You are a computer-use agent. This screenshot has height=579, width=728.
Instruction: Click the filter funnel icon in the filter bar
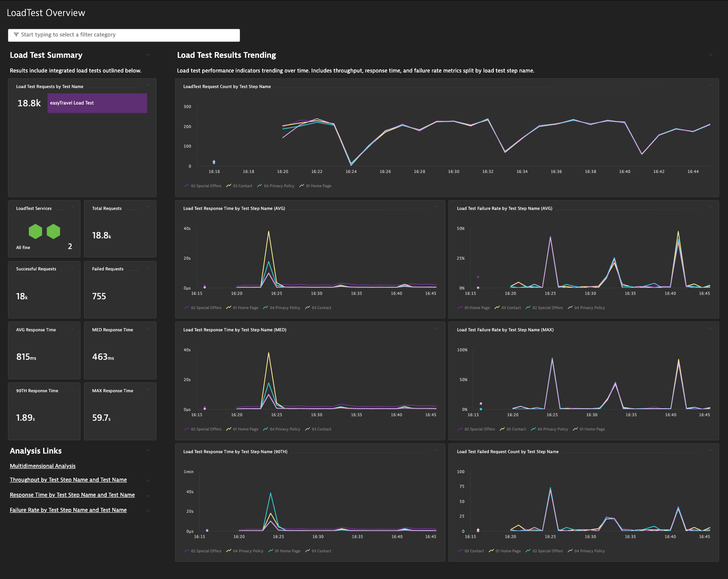click(16, 35)
